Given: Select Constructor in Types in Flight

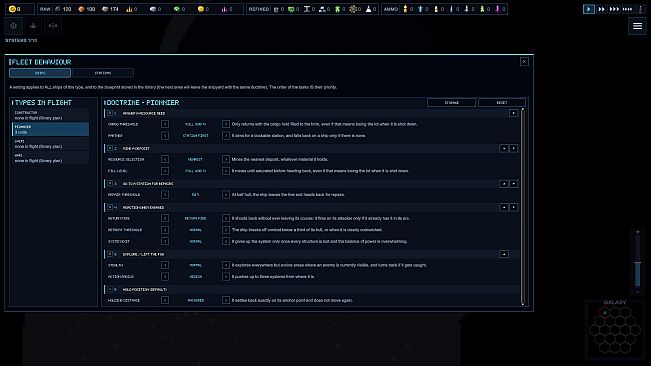Looking at the screenshot, I should point(50,115).
